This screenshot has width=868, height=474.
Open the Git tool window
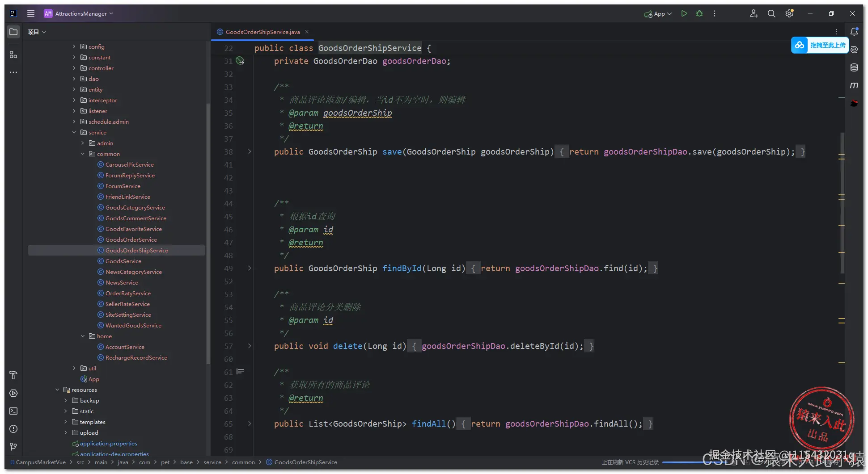(x=13, y=447)
